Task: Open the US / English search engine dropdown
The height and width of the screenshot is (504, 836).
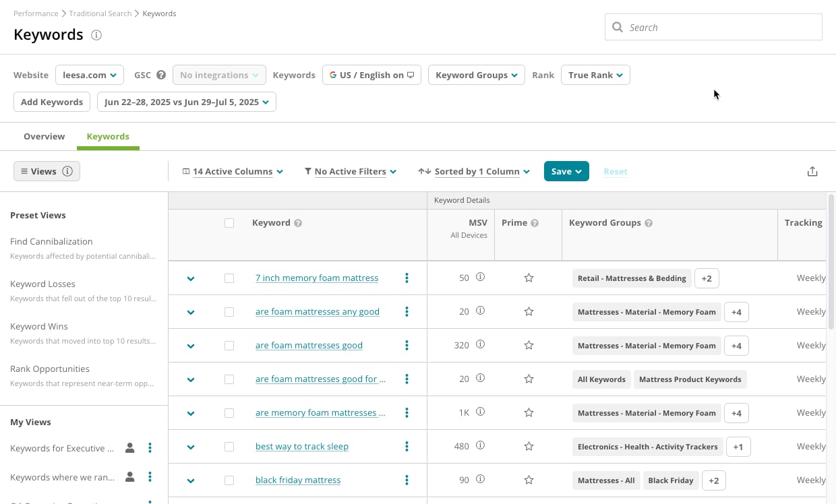Action: coord(372,75)
